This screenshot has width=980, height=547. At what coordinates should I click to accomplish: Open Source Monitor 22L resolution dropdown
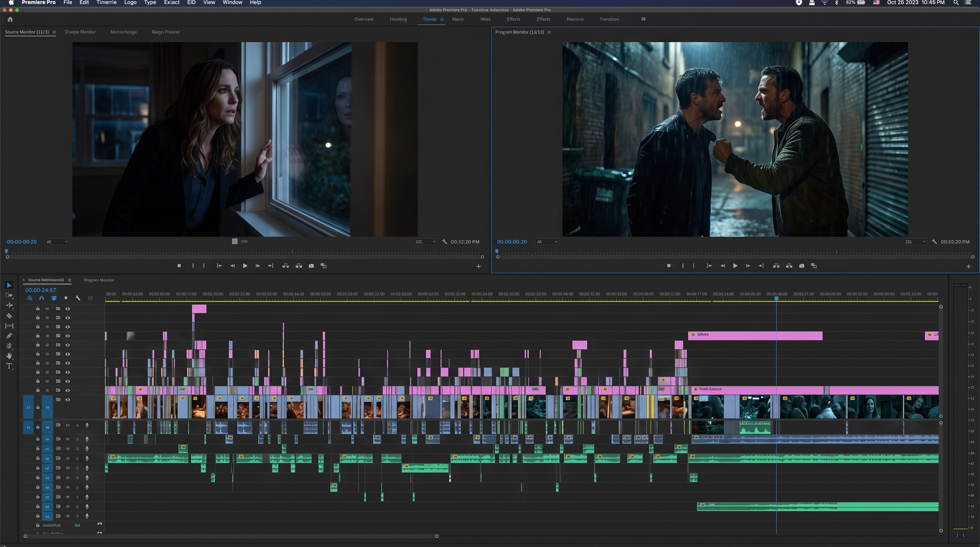click(x=425, y=242)
